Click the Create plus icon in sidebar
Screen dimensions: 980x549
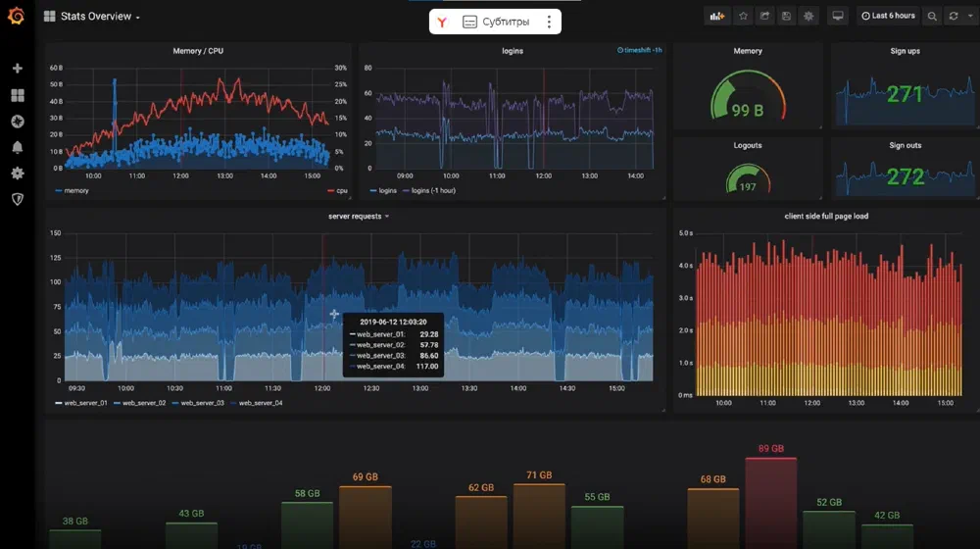tap(18, 69)
